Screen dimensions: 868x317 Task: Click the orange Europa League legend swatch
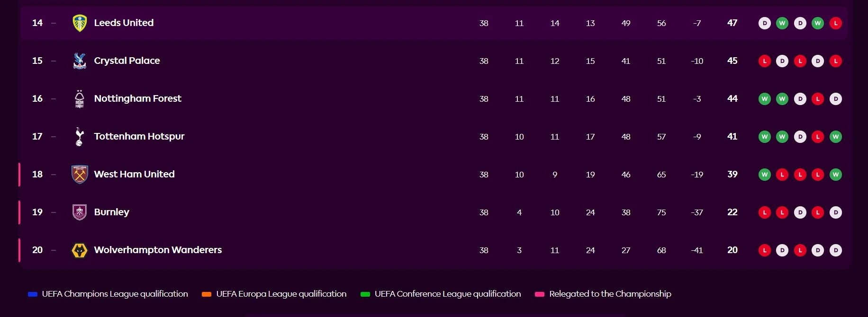(207, 294)
